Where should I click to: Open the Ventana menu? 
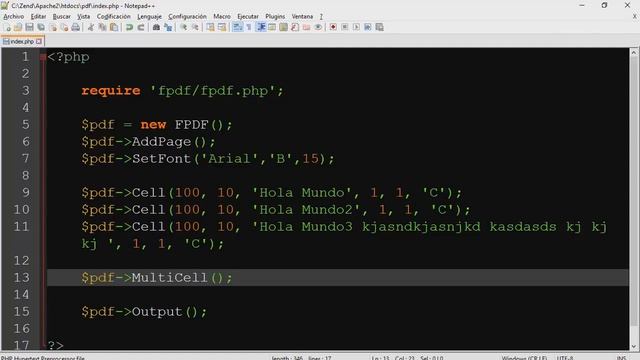(302, 16)
